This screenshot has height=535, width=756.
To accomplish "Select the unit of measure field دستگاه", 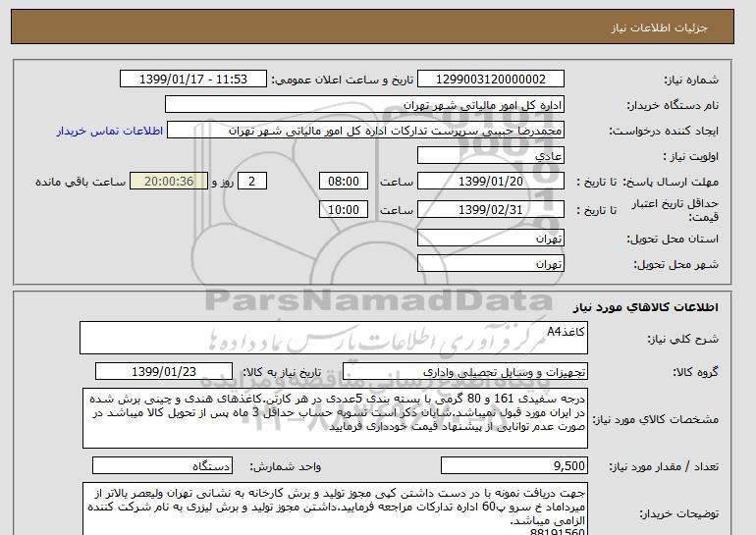I will pos(162,465).
